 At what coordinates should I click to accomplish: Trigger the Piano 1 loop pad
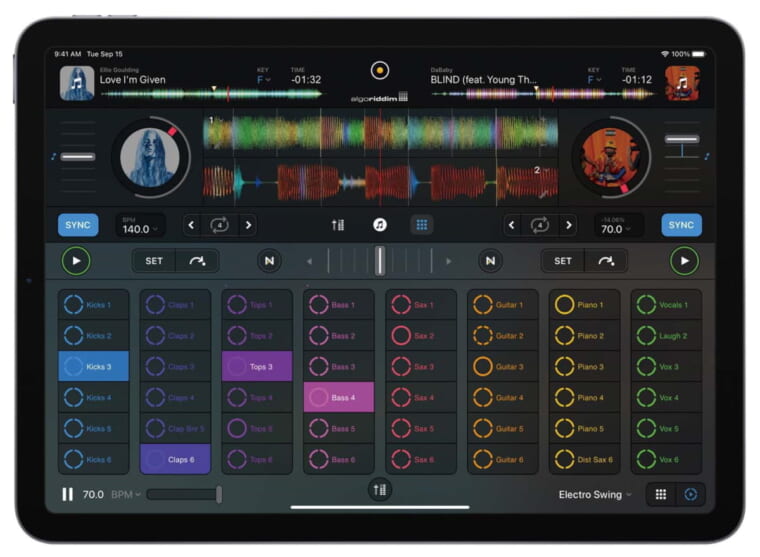tap(585, 305)
